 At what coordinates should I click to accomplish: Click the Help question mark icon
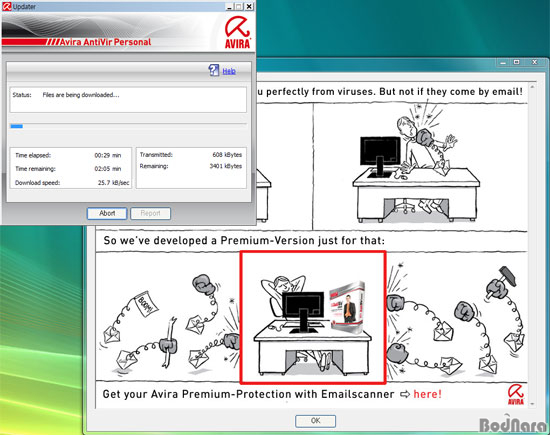[x=214, y=70]
